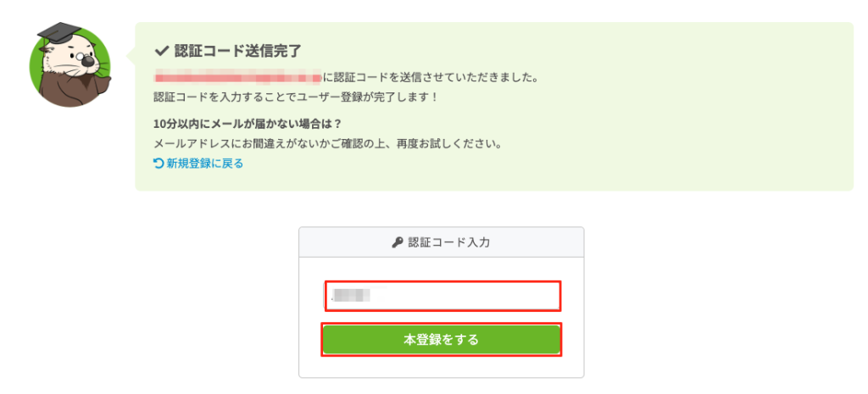Click the key icon beside 認証コード入力
This screenshot has width=868, height=394.
click(x=398, y=242)
